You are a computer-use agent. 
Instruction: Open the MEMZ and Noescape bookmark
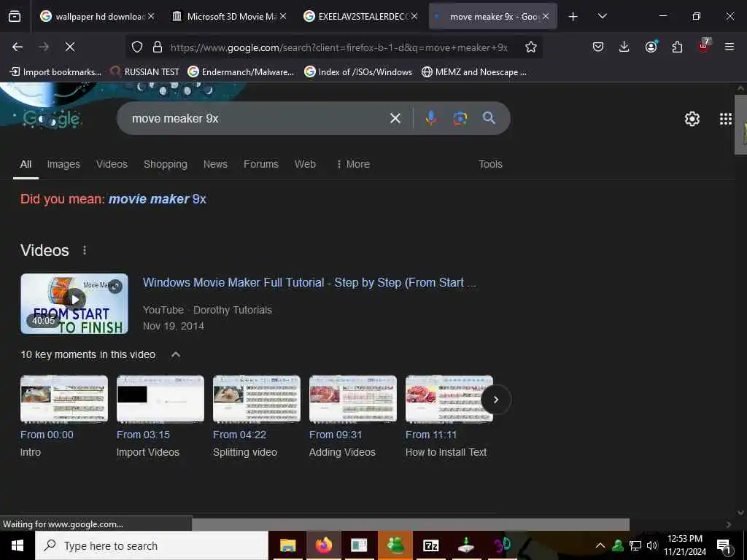click(x=474, y=72)
